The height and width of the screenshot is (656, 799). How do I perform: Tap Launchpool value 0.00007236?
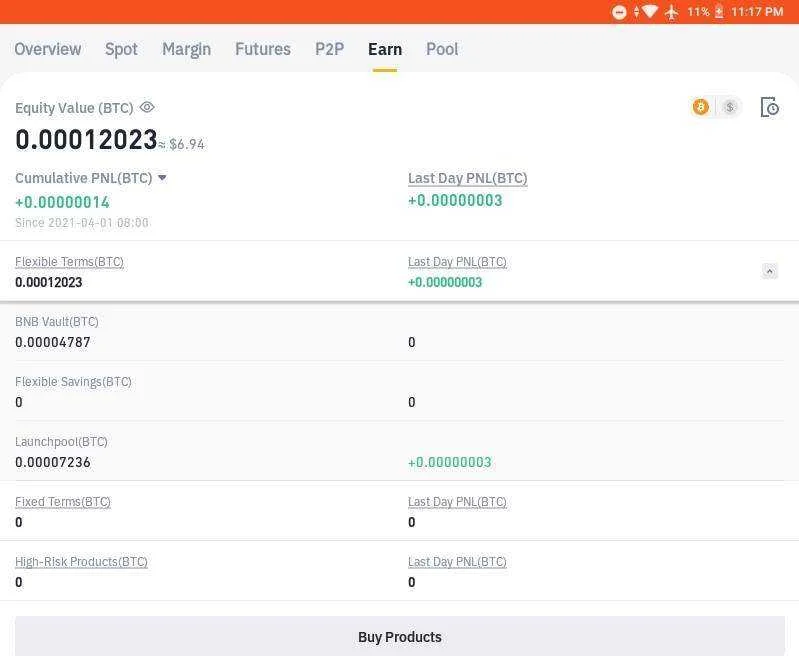(52, 462)
